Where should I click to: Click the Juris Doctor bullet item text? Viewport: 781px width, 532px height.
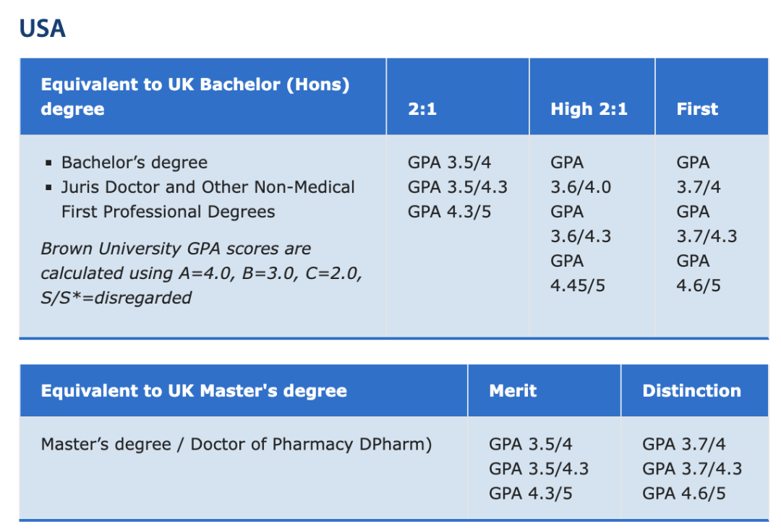[x=208, y=199]
